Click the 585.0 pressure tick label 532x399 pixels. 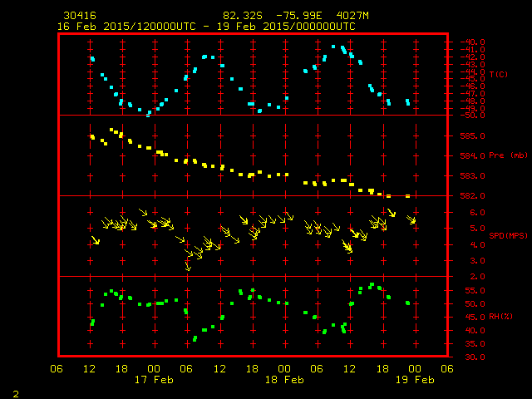tap(472, 136)
